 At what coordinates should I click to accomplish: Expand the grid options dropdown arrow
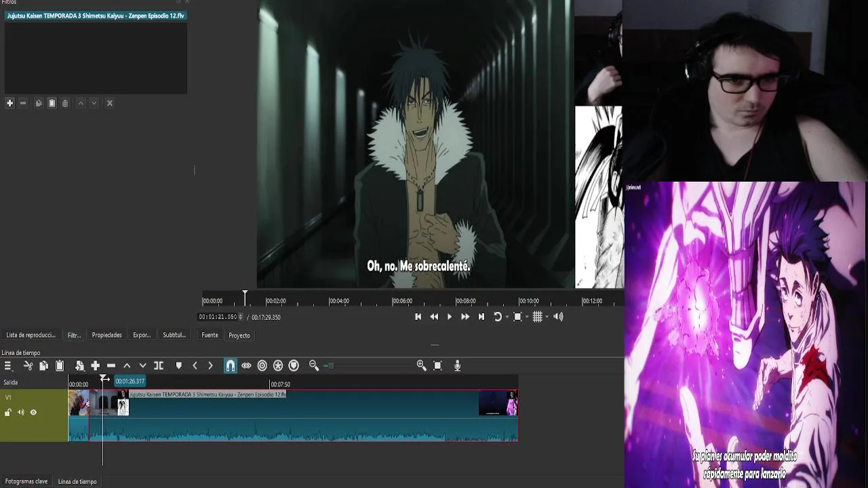click(x=547, y=317)
